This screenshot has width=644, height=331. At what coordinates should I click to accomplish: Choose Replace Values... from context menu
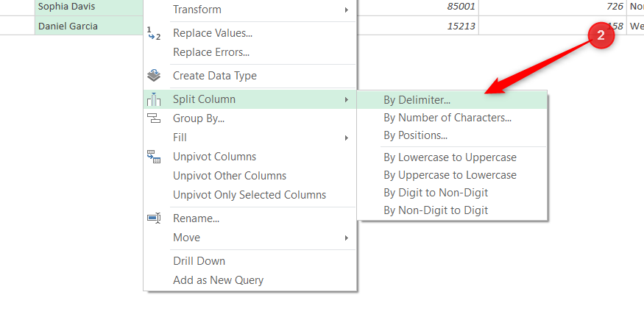250,33
